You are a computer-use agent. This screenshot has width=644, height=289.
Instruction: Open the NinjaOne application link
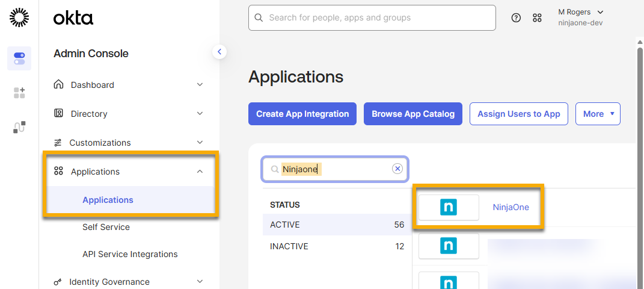[511, 207]
